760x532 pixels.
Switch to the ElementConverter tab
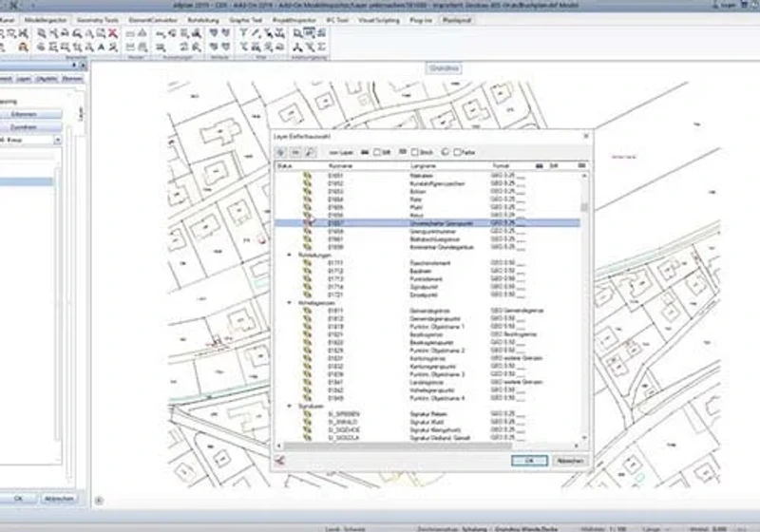click(153, 20)
